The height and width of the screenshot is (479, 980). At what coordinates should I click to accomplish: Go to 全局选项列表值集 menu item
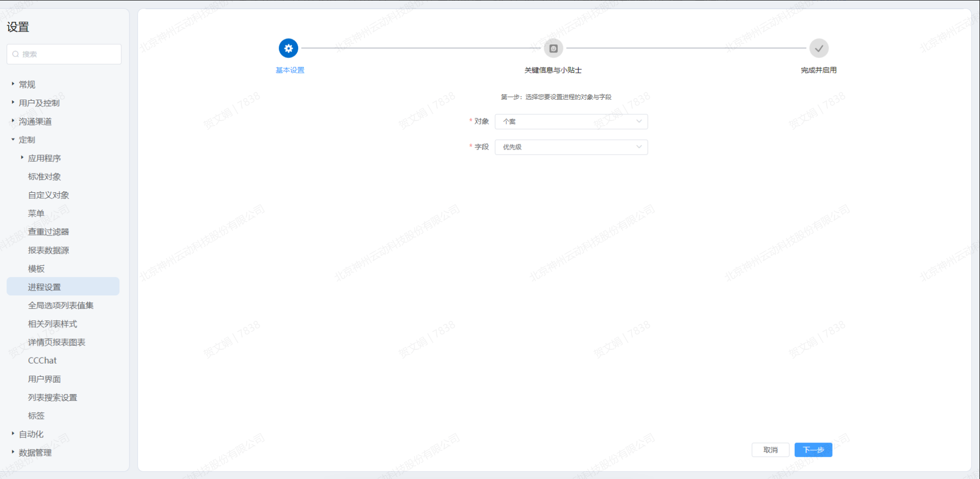click(x=61, y=305)
